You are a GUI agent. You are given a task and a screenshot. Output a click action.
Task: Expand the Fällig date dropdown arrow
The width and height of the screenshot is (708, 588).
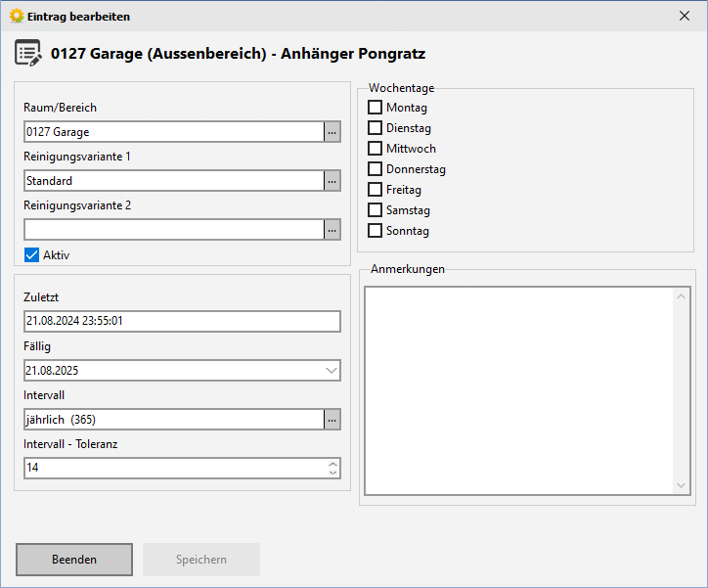pos(332,371)
